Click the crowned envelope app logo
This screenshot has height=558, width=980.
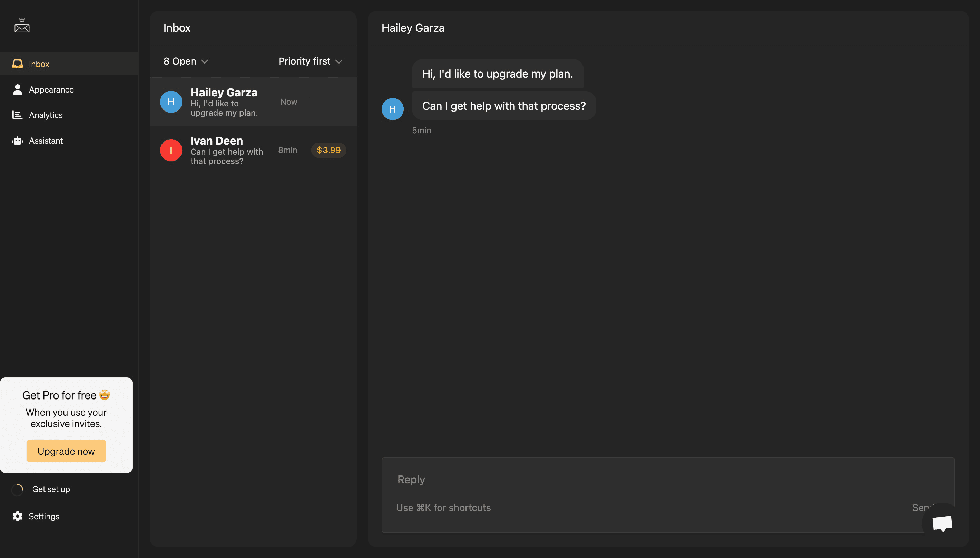22,25
